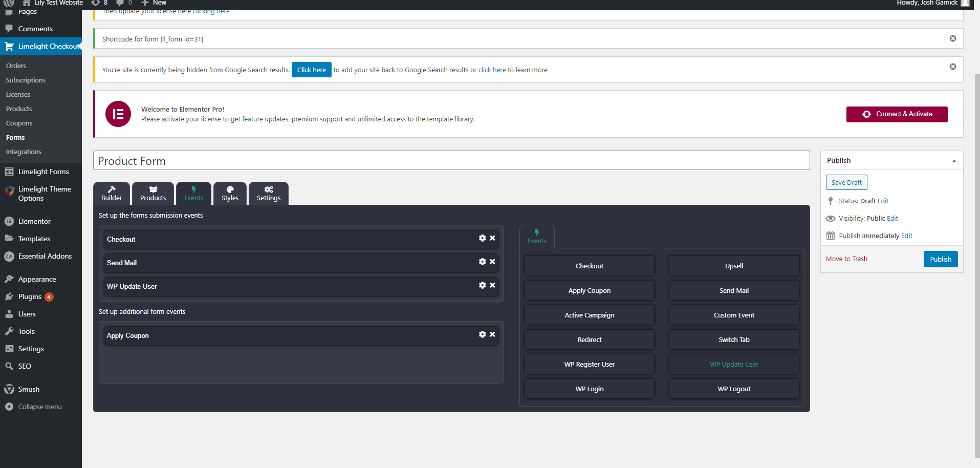Dismiss the Google Search hidden notice
The height and width of the screenshot is (468, 980).
[953, 67]
